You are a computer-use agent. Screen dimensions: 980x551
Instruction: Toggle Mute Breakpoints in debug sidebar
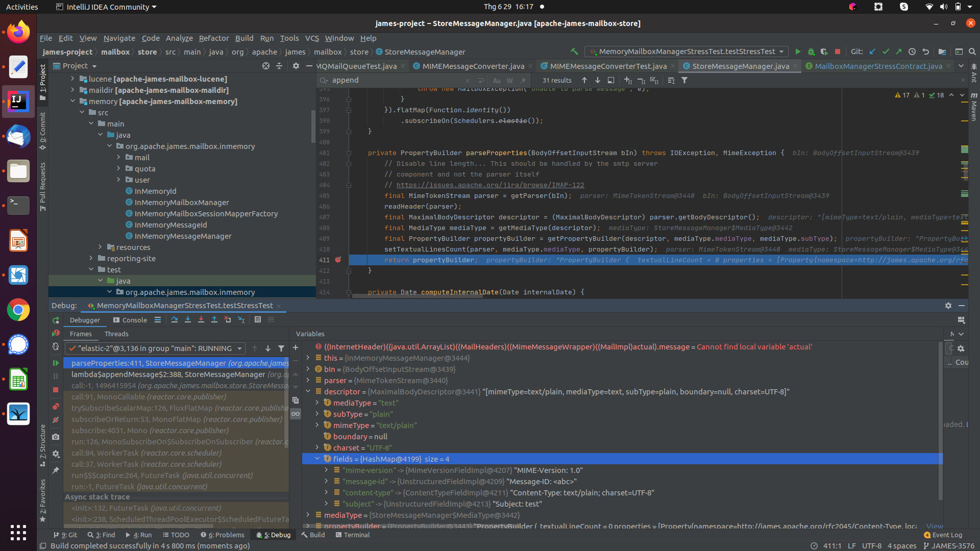(x=56, y=420)
